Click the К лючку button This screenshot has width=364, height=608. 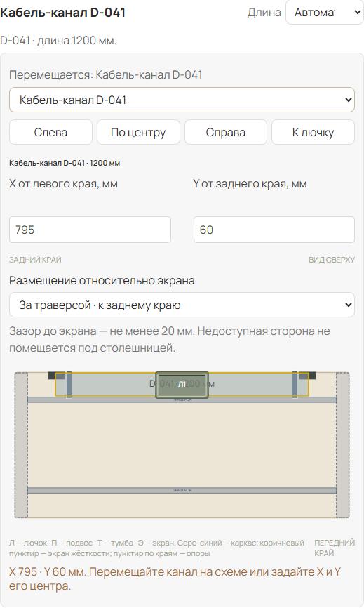click(x=313, y=132)
